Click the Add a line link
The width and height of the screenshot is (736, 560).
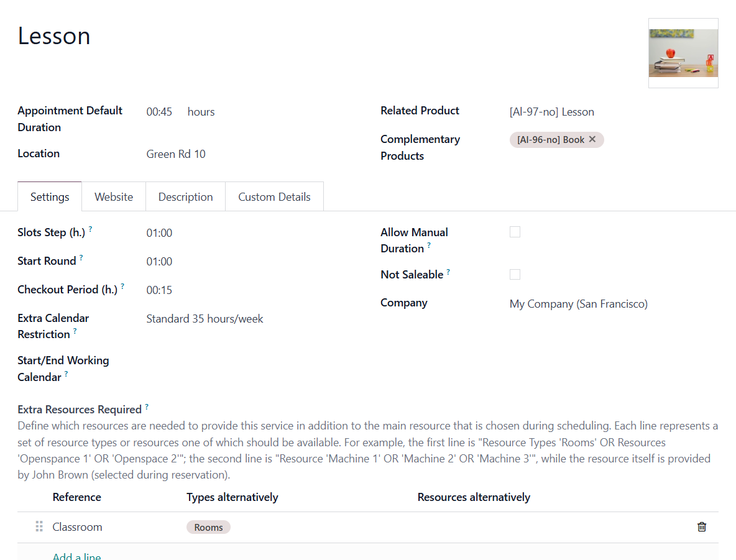point(76,556)
